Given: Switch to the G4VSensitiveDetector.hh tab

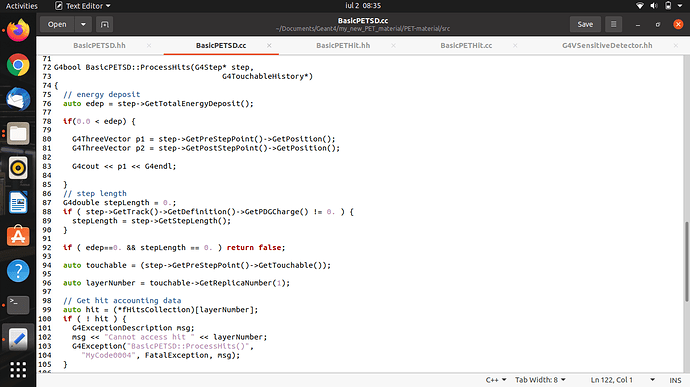Looking at the screenshot, I should pyautogui.click(x=607, y=45).
